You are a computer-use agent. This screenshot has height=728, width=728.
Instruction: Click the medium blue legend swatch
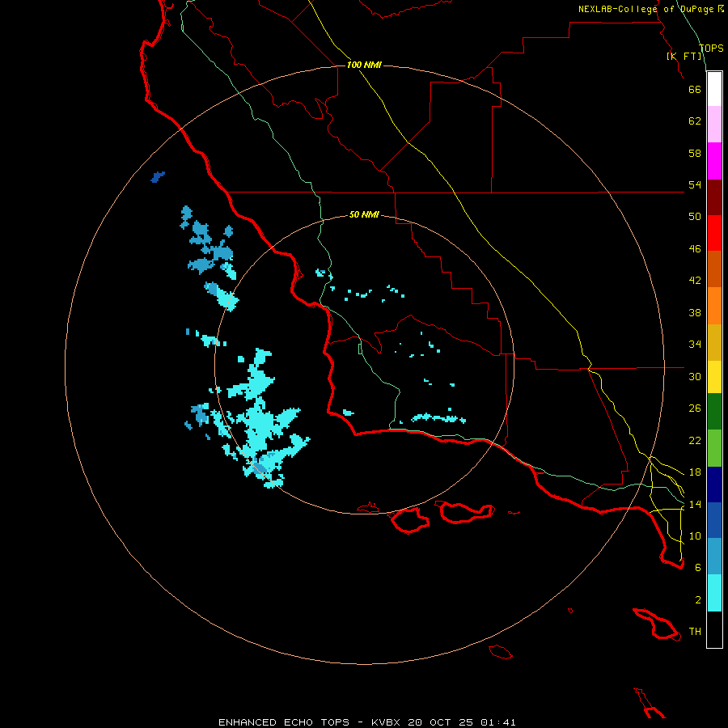pyautogui.click(x=714, y=520)
